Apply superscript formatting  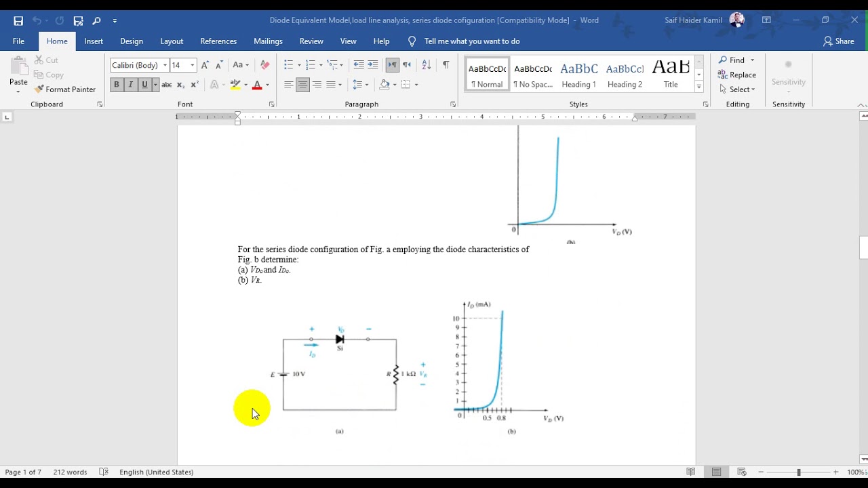[x=195, y=85]
